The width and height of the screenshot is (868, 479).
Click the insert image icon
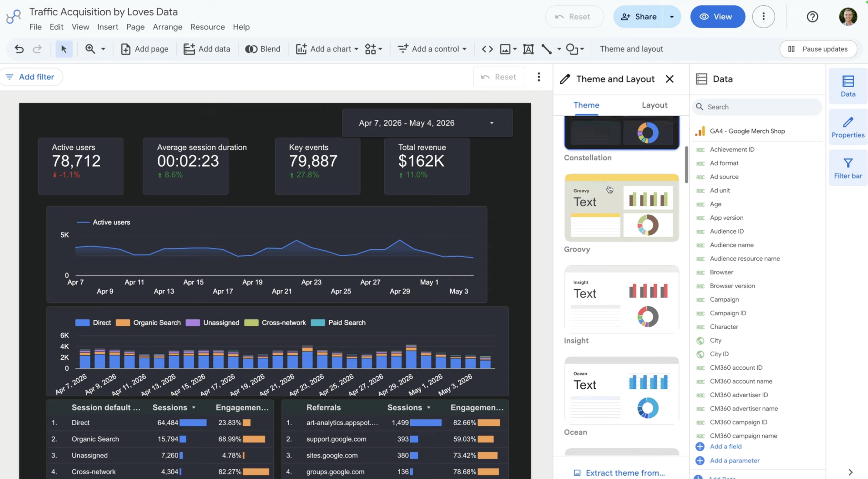505,49
